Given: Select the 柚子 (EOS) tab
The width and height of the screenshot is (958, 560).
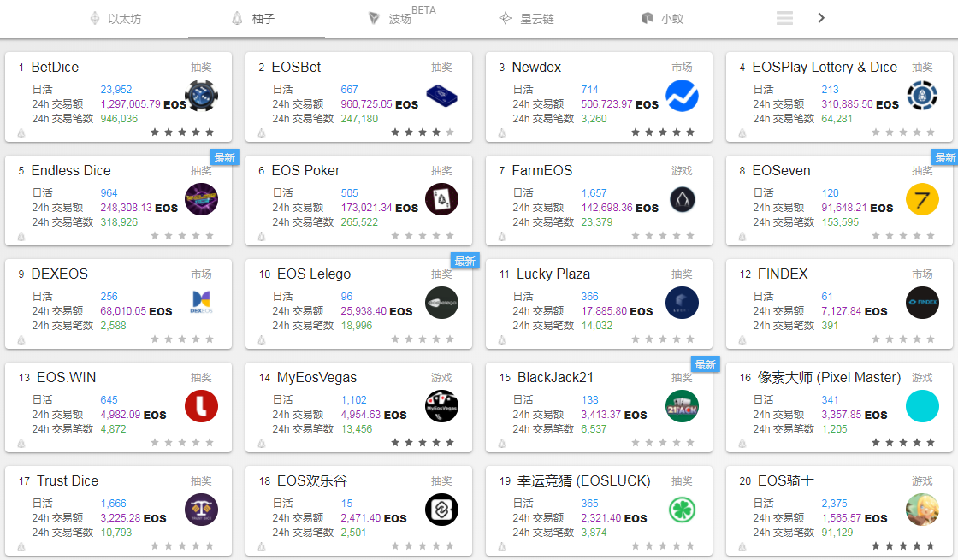Looking at the screenshot, I should tap(253, 19).
